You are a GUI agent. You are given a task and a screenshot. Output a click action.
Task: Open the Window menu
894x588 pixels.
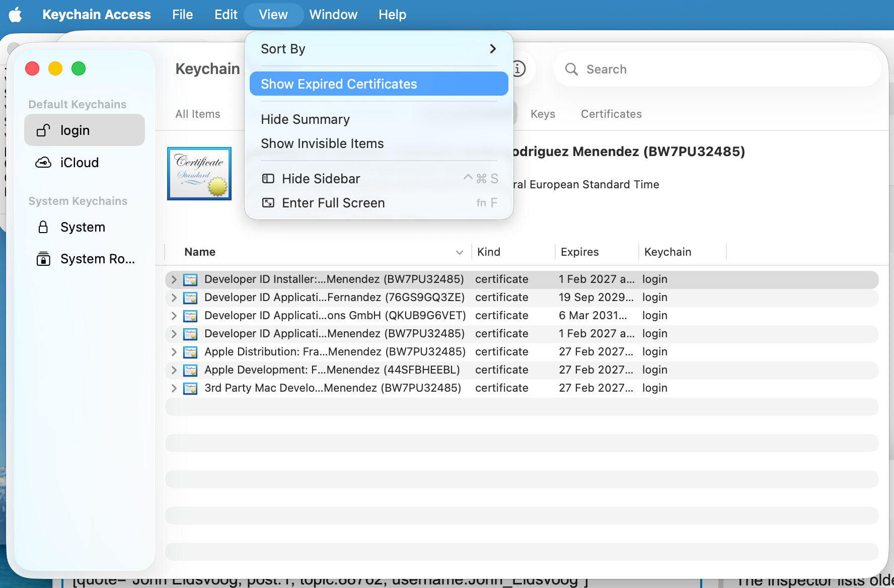(333, 15)
